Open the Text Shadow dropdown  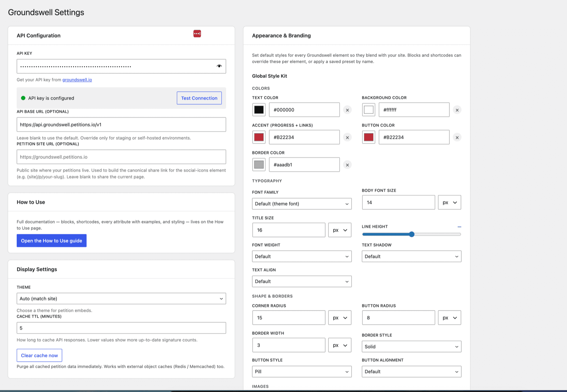[x=411, y=257]
